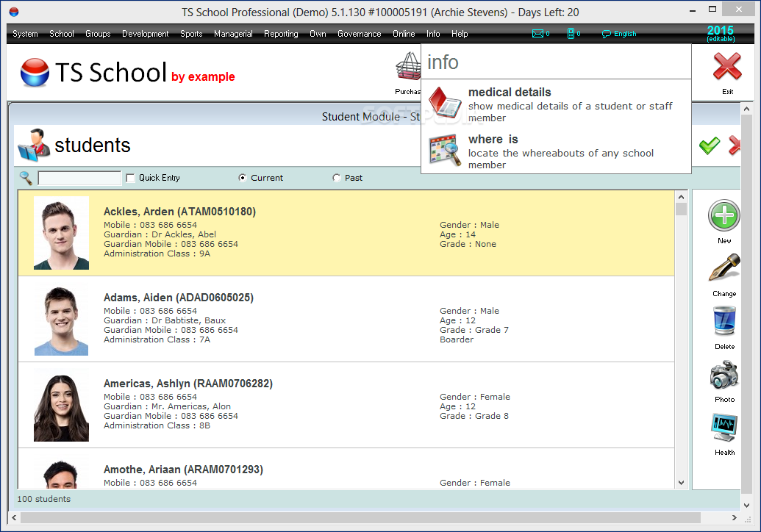Click Grade : Grade 8 text
Image resolution: width=761 pixels, height=532 pixels.
pyautogui.click(x=474, y=416)
